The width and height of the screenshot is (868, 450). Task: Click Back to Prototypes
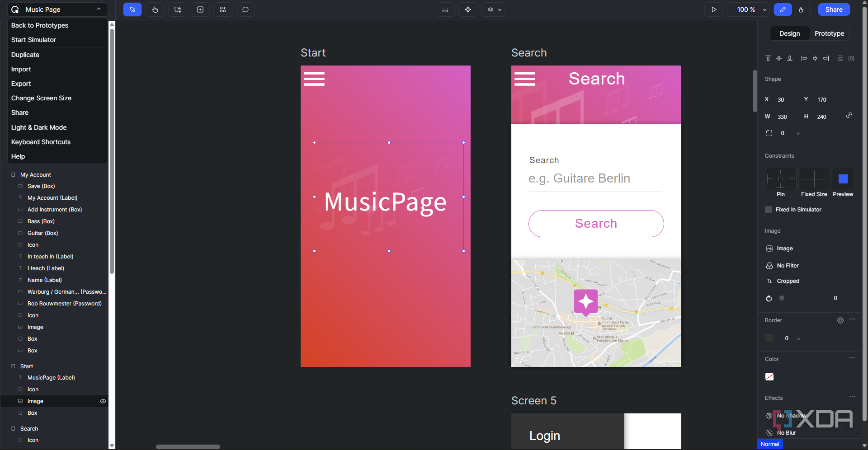(40, 25)
